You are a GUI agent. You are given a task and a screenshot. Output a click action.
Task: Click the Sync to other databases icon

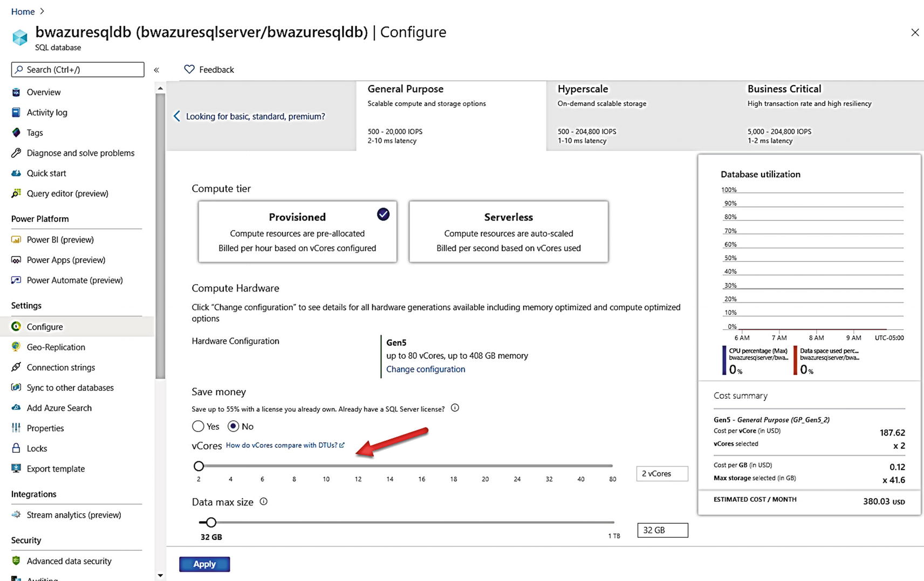(x=16, y=388)
